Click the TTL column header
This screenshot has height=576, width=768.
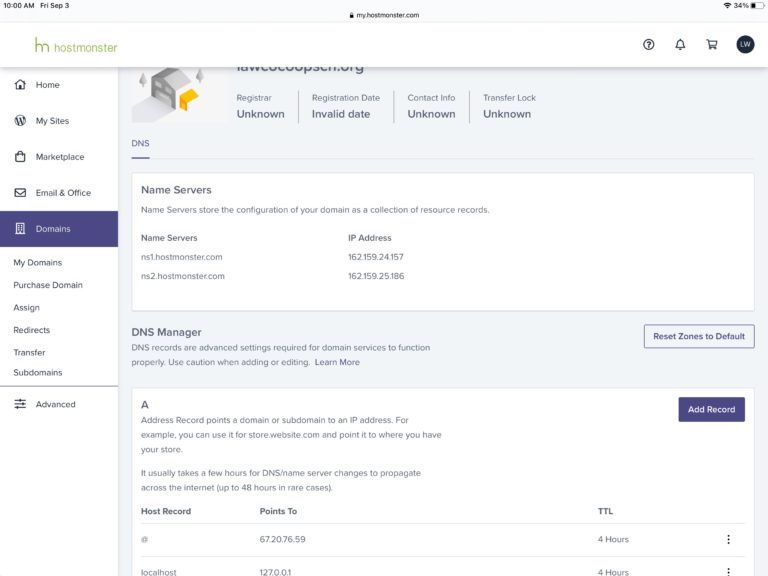point(605,511)
